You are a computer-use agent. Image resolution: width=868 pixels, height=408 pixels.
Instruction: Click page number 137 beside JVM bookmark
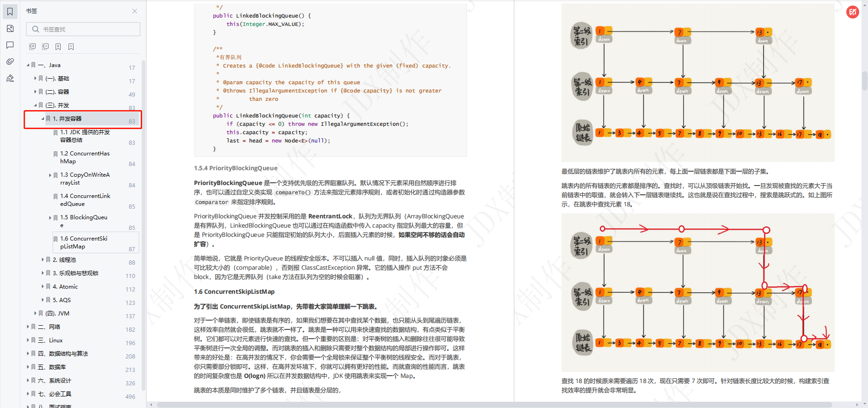(131, 316)
